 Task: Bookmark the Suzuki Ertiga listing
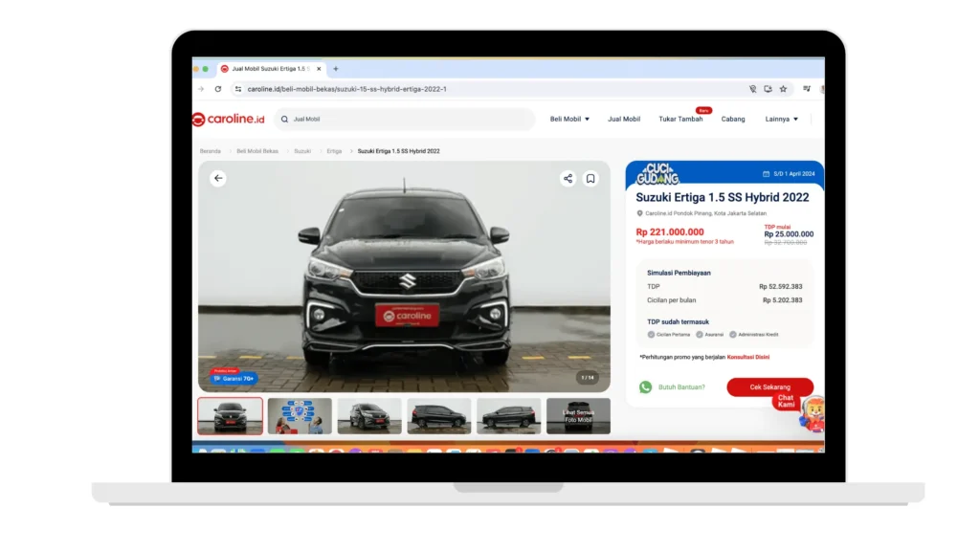pos(590,179)
